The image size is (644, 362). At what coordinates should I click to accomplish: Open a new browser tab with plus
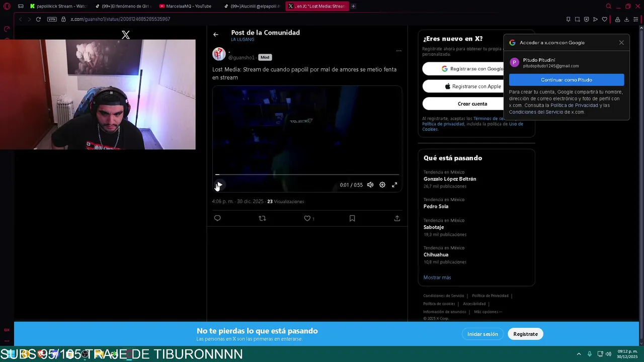[x=353, y=6]
